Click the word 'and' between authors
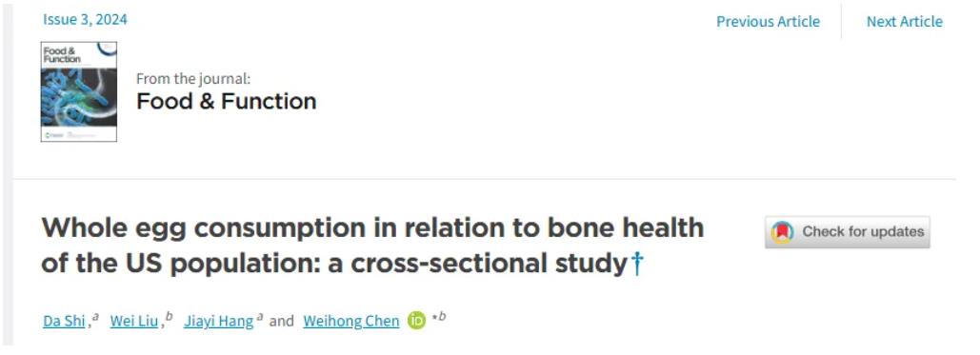 click(x=281, y=322)
